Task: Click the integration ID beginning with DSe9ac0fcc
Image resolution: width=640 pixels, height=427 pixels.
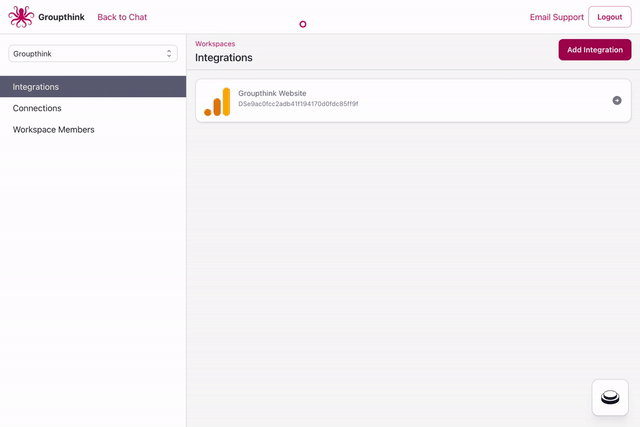Action: (x=298, y=104)
